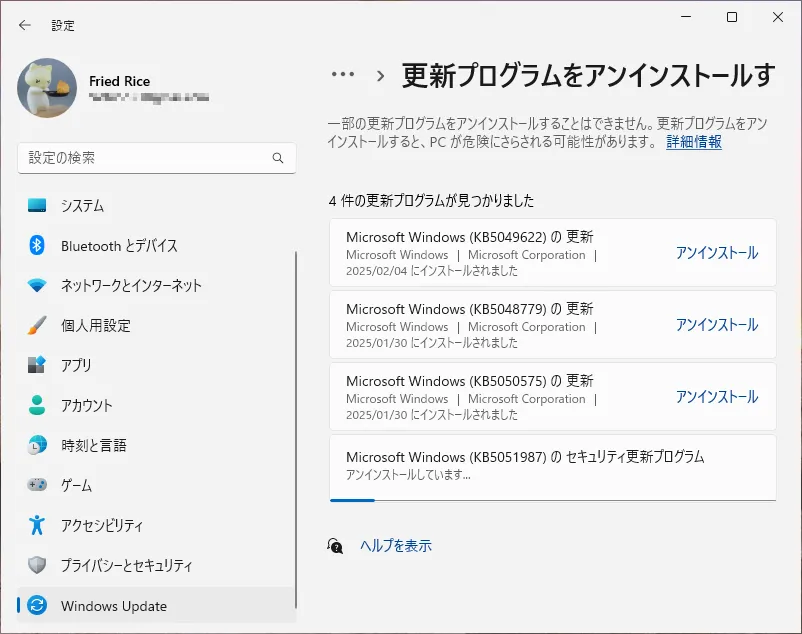The image size is (802, 634).
Task: Open アクセシビリティ settings label
Action: point(102,525)
